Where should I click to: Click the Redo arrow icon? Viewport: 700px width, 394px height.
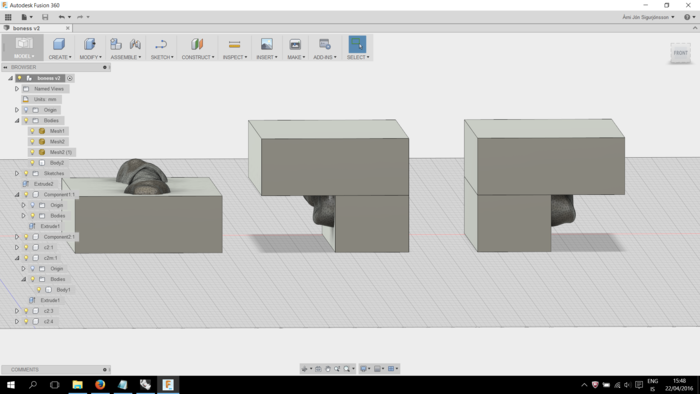[x=80, y=17]
